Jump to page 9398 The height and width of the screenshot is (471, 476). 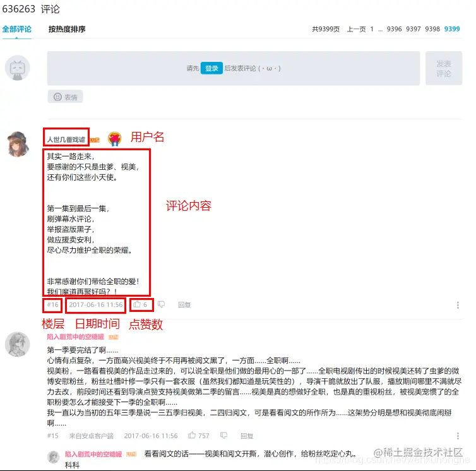(x=432, y=29)
